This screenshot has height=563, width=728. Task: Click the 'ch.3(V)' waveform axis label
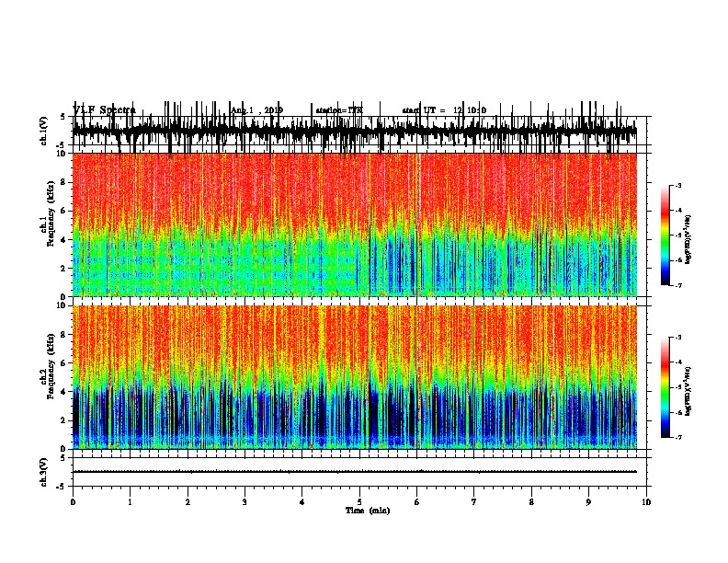coord(44,472)
